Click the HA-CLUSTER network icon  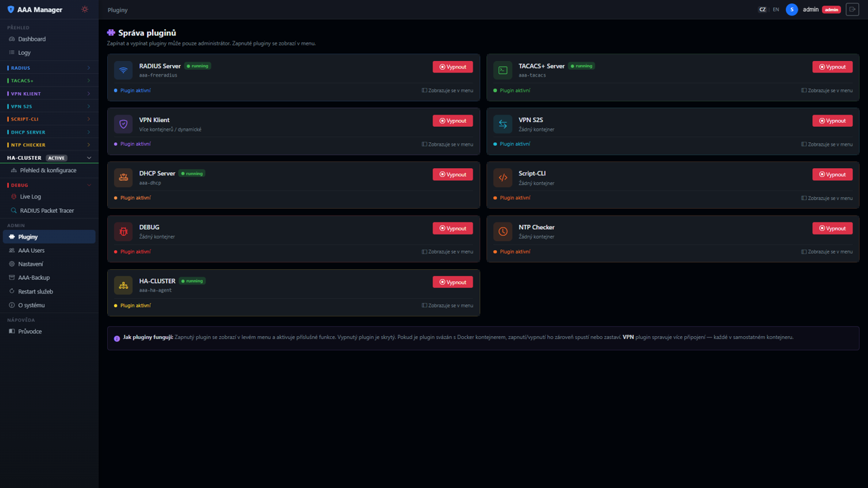123,285
